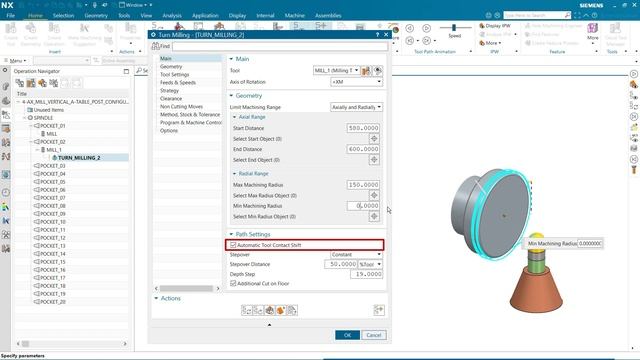Click Generate tool path action icon

point(247,311)
